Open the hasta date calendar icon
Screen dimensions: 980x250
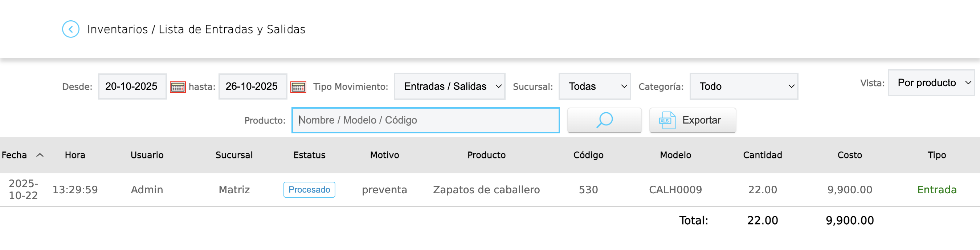point(298,87)
